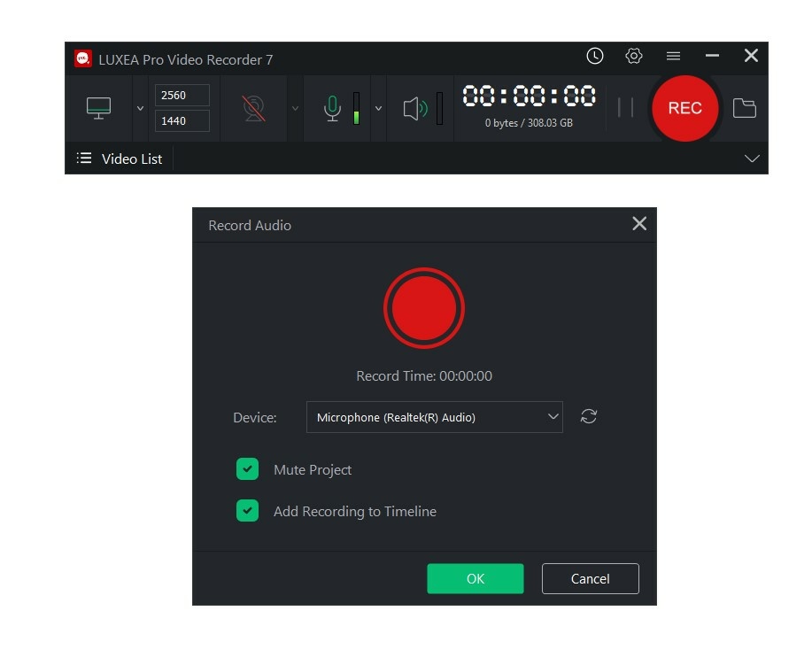Image resolution: width=812 pixels, height=665 pixels.
Task: Click the Device: label
Action: pyautogui.click(x=255, y=417)
